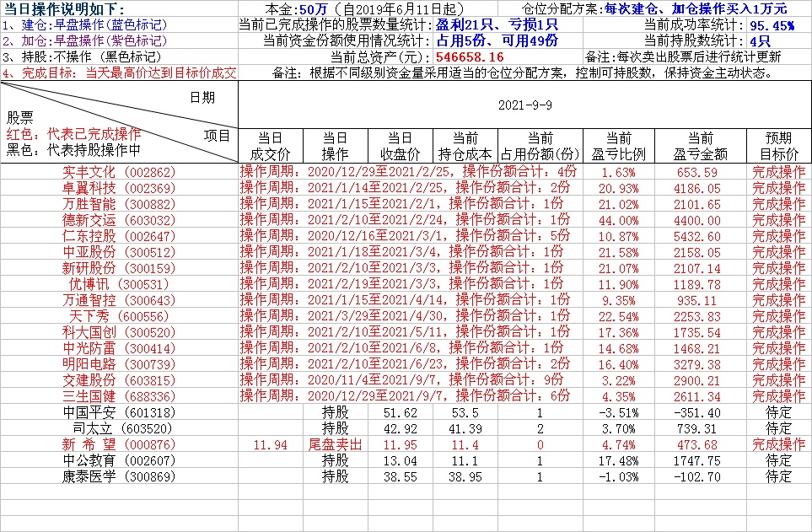812x532 pixels.
Task: Select the 中公教育 (002607) cell
Action: click(x=119, y=461)
